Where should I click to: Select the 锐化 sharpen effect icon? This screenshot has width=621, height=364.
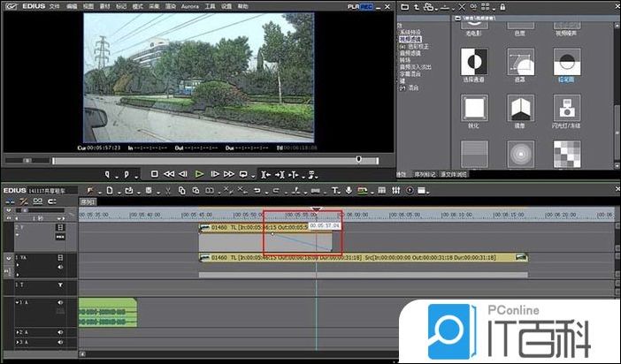click(473, 108)
